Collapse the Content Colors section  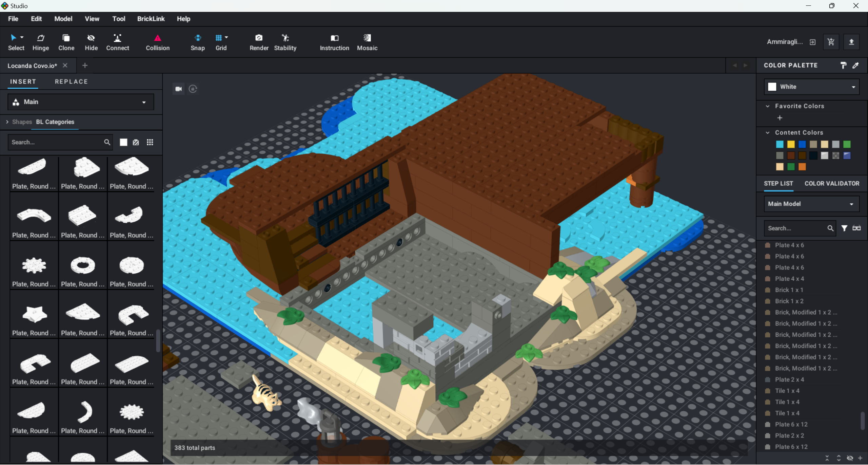point(768,133)
